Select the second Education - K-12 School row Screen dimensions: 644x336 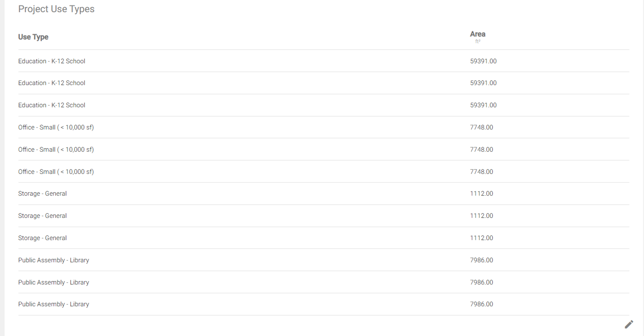(x=324, y=83)
